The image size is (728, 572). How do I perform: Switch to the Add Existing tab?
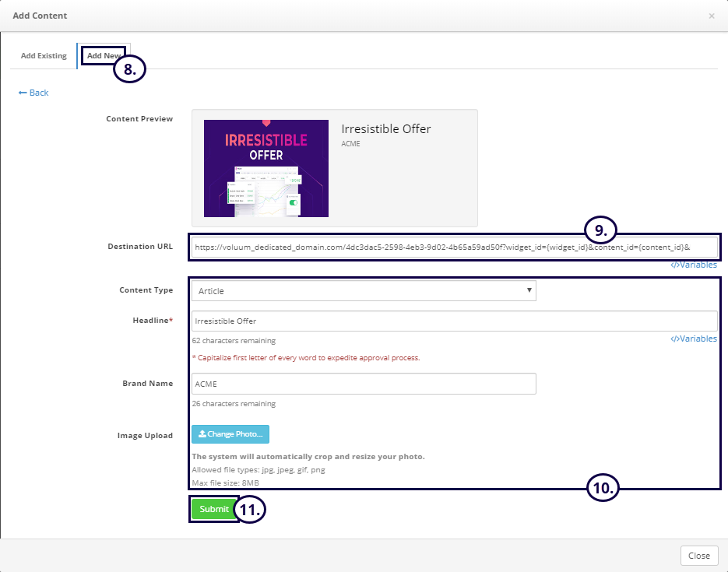(x=44, y=56)
